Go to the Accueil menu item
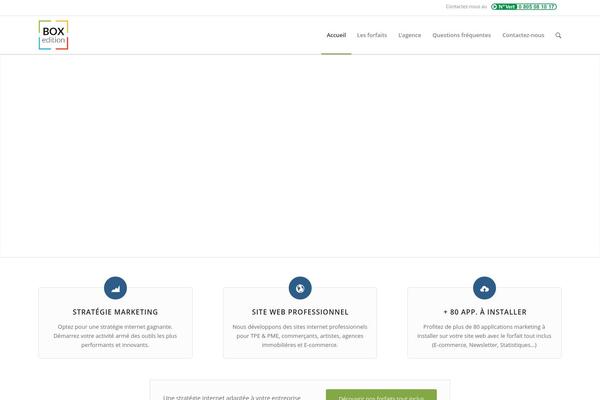Image resolution: width=600 pixels, height=400 pixels. 336,35
